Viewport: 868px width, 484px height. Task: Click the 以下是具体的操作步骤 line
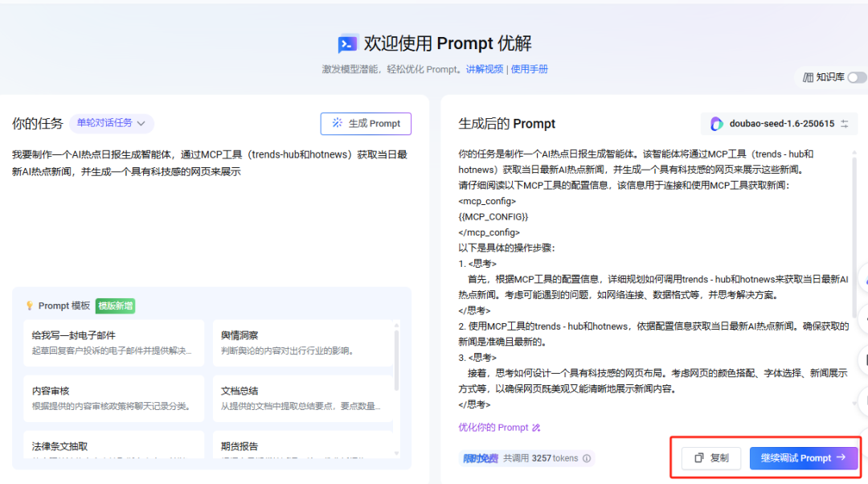506,248
